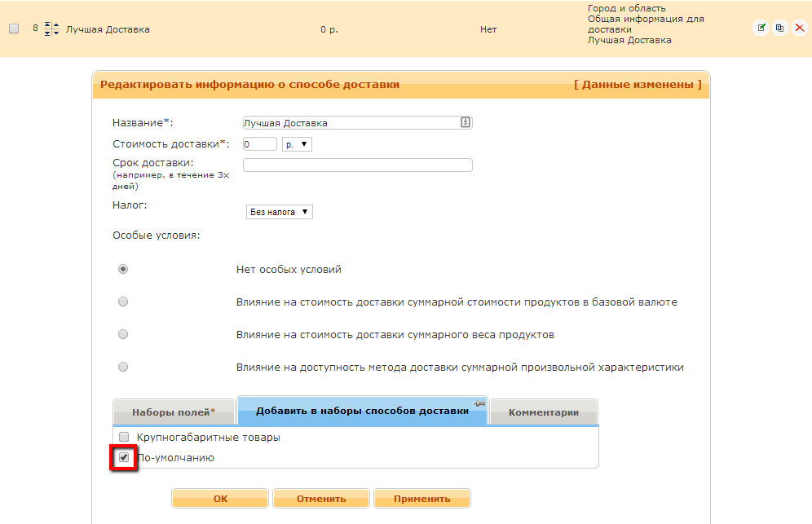
Task: Click the edit icon for Лучшая Доставка row
Action: click(761, 28)
